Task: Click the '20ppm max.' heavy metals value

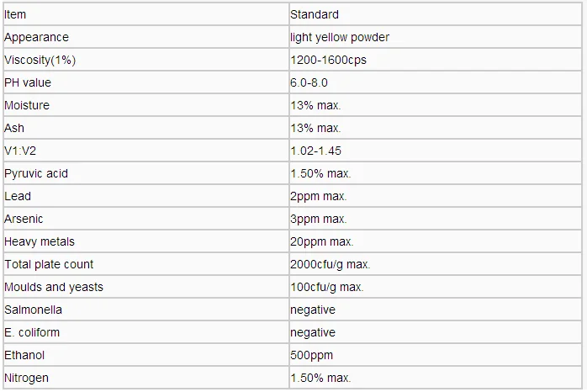Action: [x=321, y=241]
